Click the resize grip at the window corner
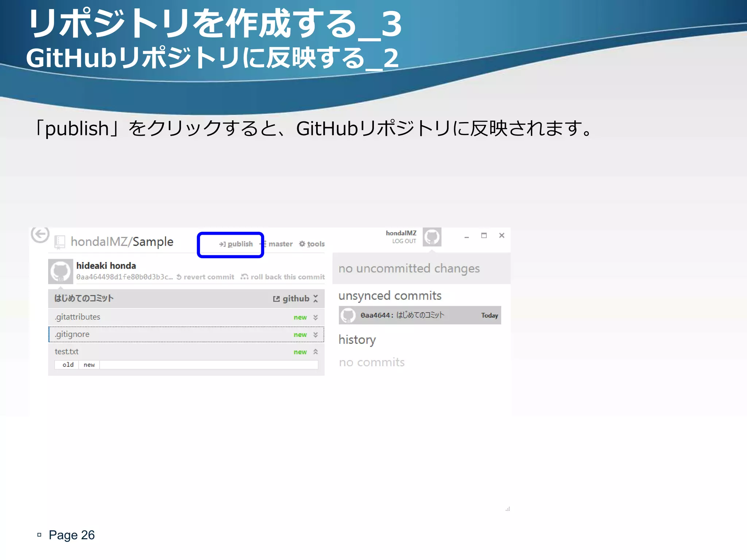The width and height of the screenshot is (747, 560). click(508, 509)
